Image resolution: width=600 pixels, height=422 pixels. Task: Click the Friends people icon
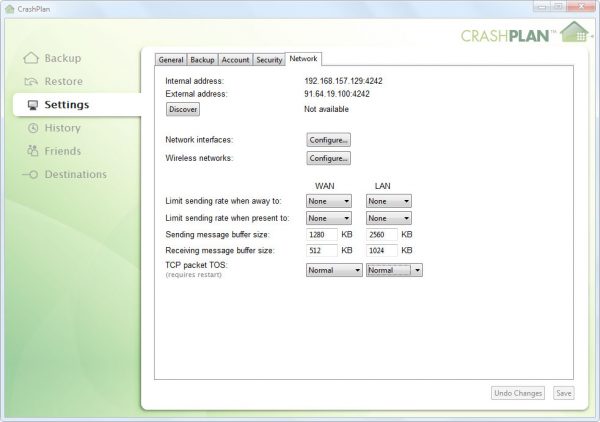tap(33, 151)
